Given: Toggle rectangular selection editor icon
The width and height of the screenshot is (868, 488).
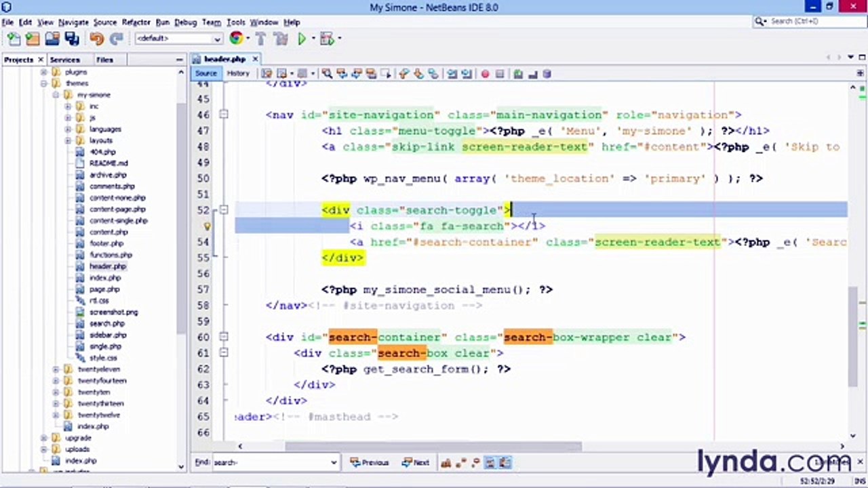Looking at the screenshot, I should pos(386,73).
